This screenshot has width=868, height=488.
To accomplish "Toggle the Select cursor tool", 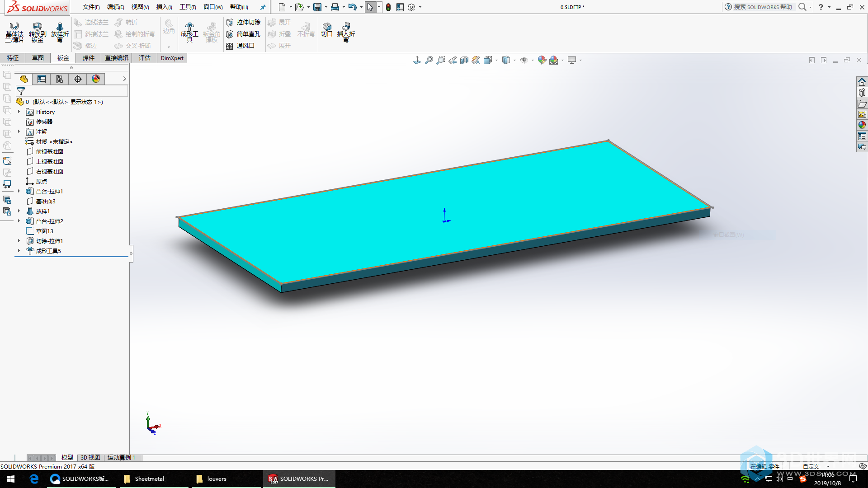I will click(370, 7).
